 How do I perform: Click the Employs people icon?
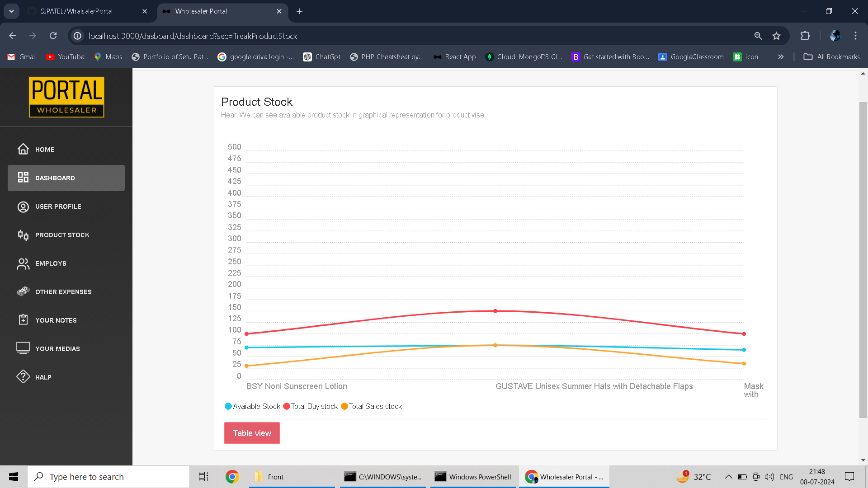[23, 263]
